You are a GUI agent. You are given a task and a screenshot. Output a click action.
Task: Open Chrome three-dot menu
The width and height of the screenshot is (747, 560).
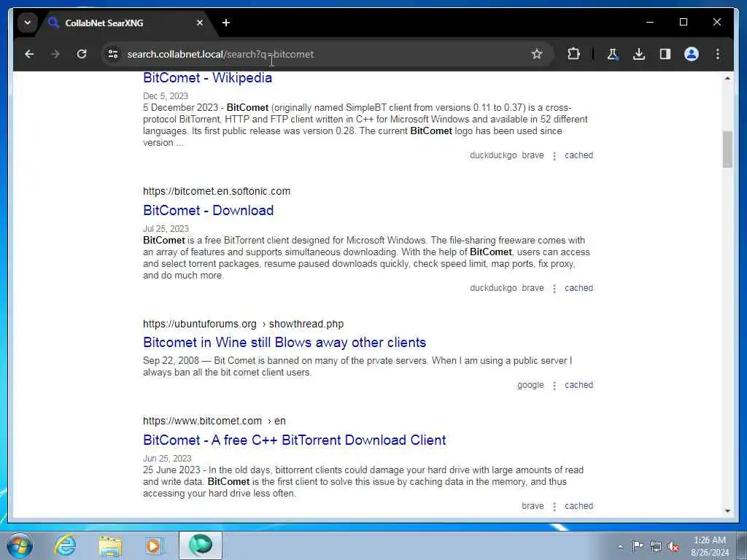point(718,54)
